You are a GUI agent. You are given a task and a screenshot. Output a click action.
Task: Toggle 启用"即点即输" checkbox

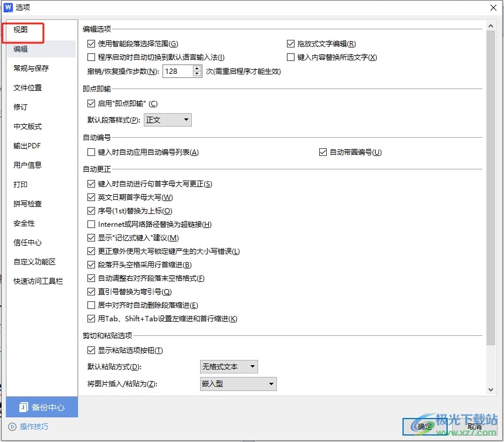pyautogui.click(x=92, y=103)
